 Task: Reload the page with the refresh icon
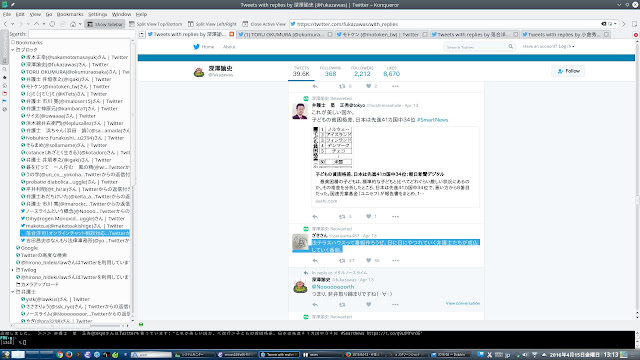52,24
